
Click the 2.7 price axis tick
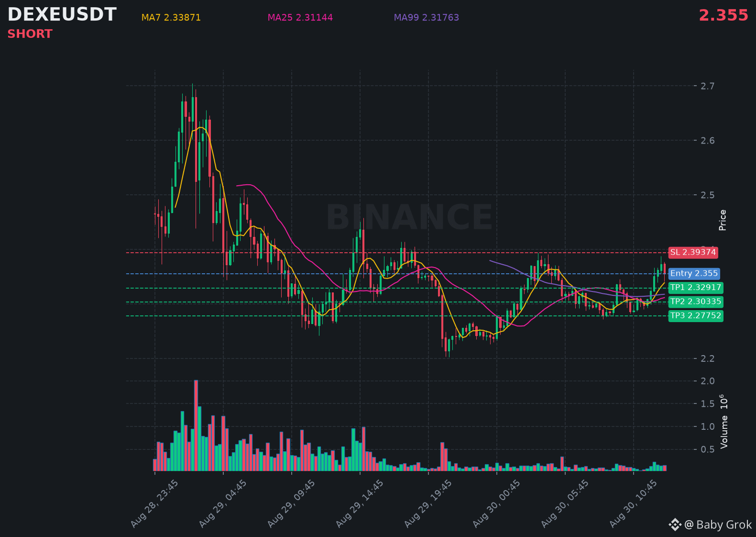(x=708, y=86)
